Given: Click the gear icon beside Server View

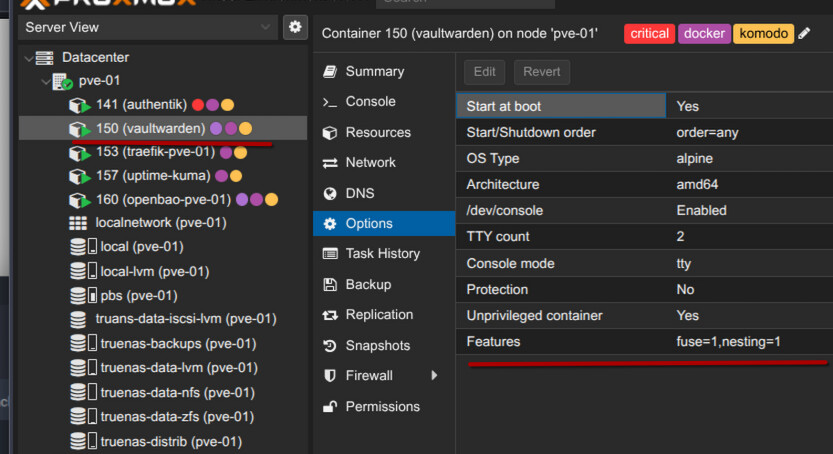Looking at the screenshot, I should [x=294, y=27].
